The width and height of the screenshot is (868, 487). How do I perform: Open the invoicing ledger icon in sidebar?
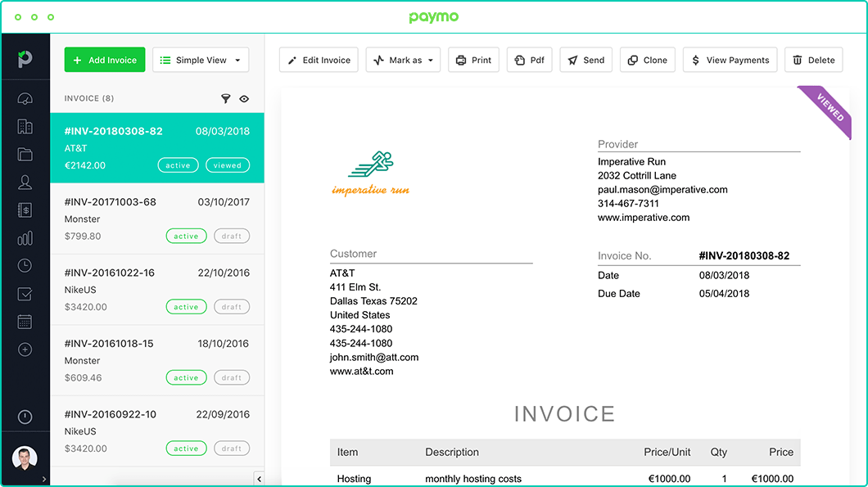pyautogui.click(x=25, y=210)
